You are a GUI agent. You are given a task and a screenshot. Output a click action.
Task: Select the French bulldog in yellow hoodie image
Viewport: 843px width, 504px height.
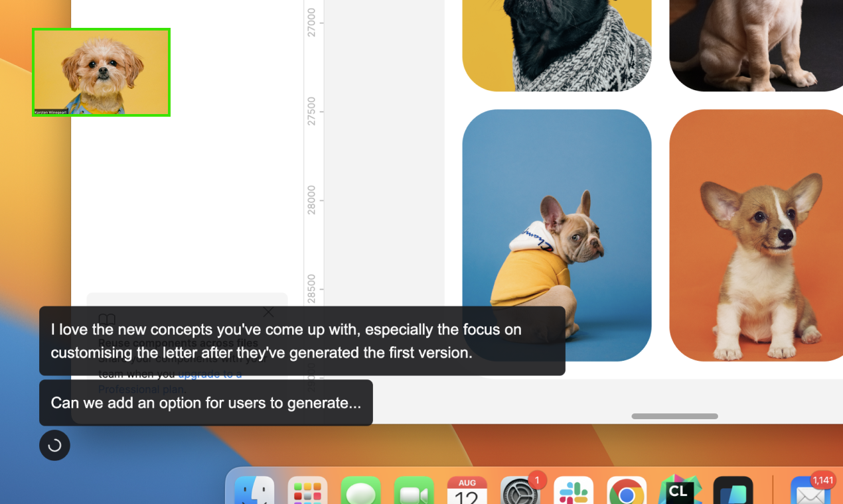click(x=557, y=235)
